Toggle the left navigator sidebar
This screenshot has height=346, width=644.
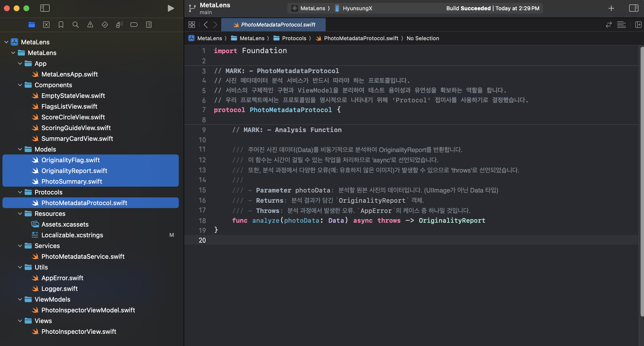[x=45, y=8]
